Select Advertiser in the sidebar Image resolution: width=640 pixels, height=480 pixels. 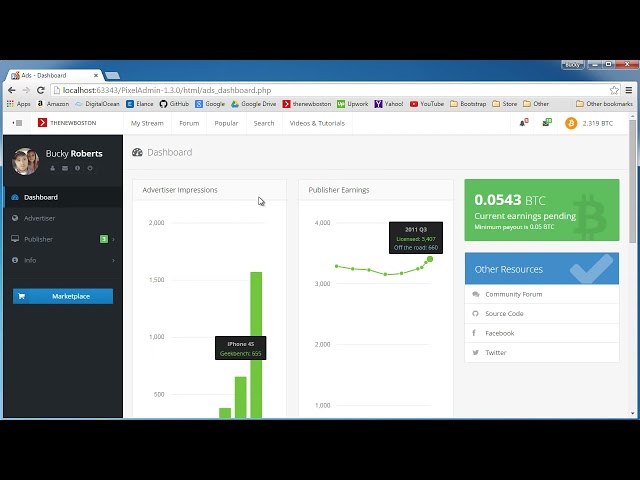(x=63, y=218)
